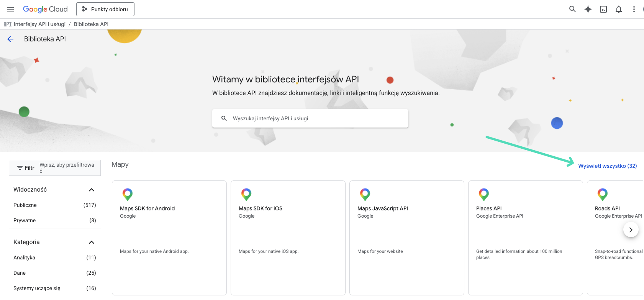Click the Mapy section heading
Viewport: 644px width, 300px height.
pyautogui.click(x=120, y=164)
